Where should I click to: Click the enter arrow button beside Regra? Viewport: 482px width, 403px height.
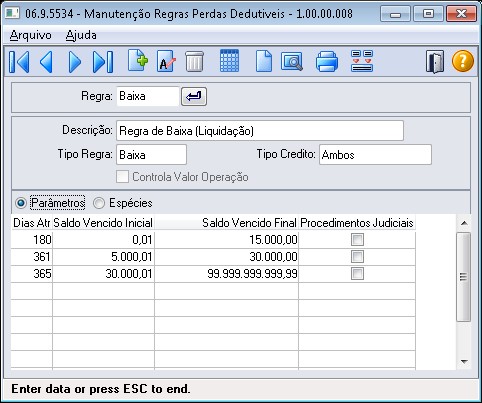coord(194,97)
